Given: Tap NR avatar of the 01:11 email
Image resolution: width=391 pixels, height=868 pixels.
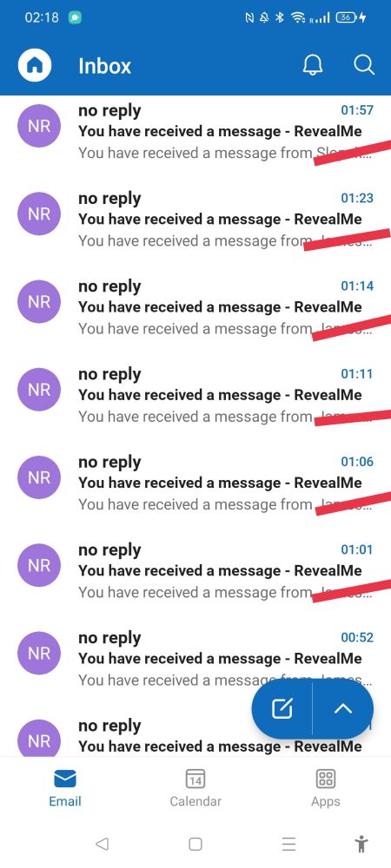Looking at the screenshot, I should tap(39, 390).
